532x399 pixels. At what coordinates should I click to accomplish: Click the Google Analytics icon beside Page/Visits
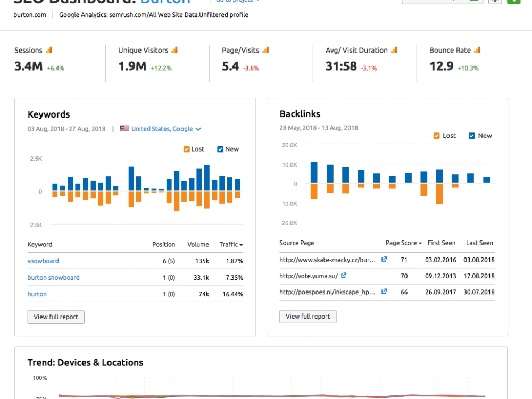[265, 50]
